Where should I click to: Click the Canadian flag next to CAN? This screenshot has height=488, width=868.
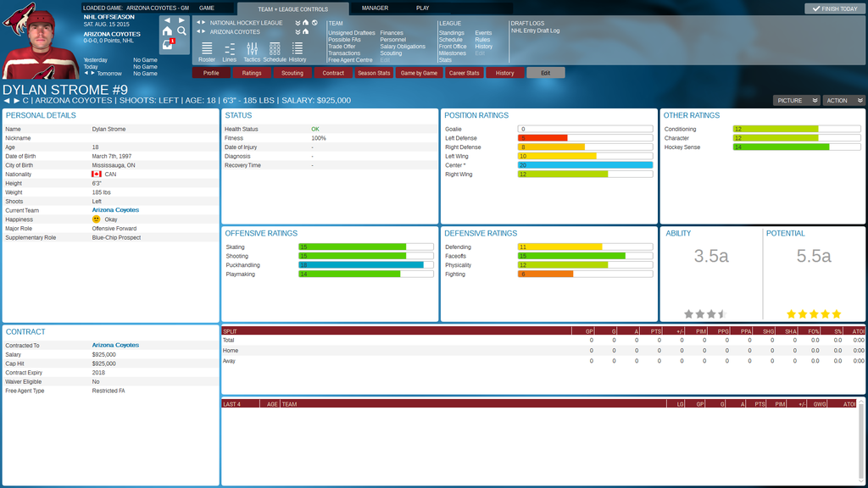[x=97, y=175]
